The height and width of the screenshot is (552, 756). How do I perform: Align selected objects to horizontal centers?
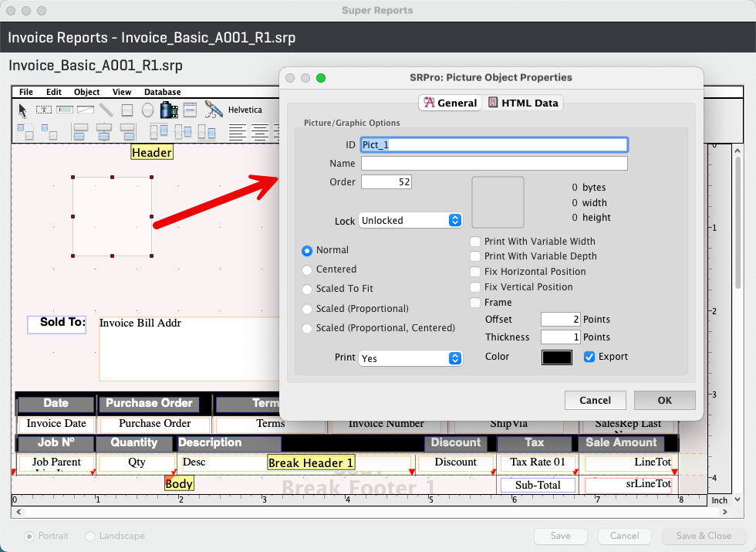point(103,132)
